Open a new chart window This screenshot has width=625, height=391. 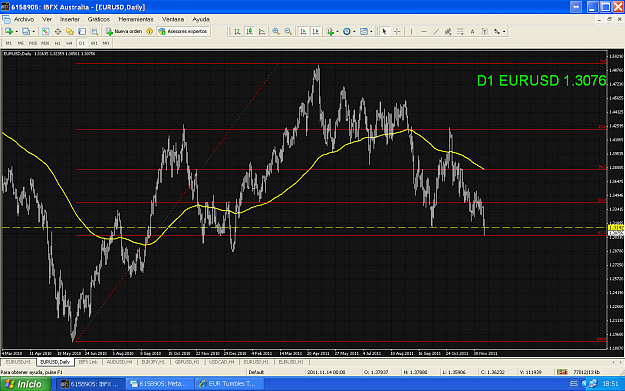click(x=8, y=31)
